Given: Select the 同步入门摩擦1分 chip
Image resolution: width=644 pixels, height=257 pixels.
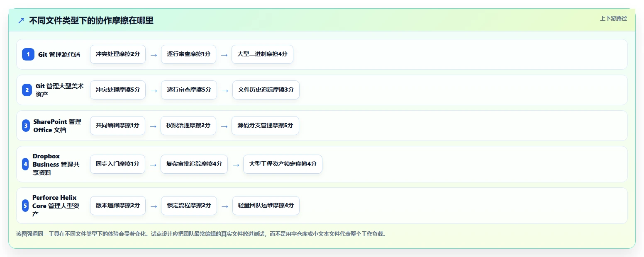Looking at the screenshot, I should [117, 164].
